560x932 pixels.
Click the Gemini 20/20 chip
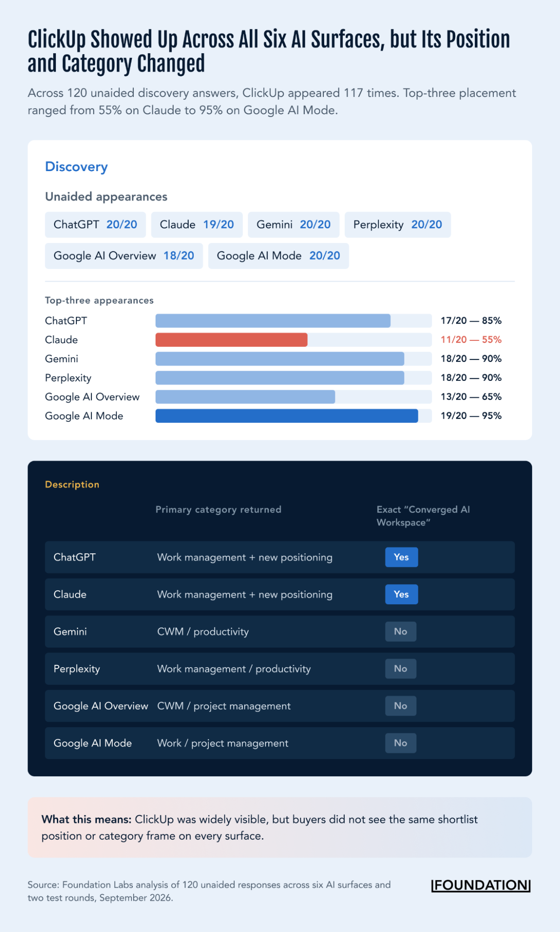click(294, 225)
